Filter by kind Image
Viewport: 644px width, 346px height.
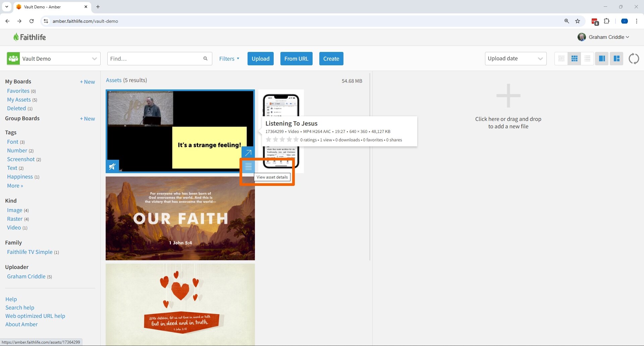15,210
